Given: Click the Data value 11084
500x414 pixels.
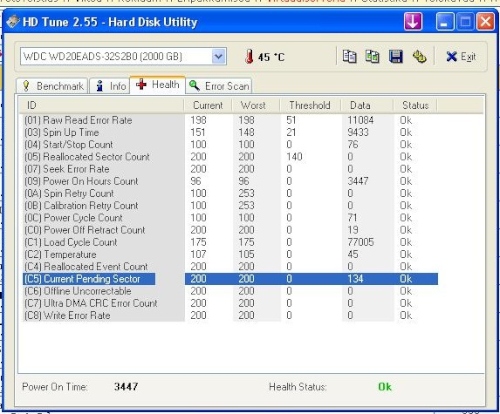Looking at the screenshot, I should (x=360, y=120).
